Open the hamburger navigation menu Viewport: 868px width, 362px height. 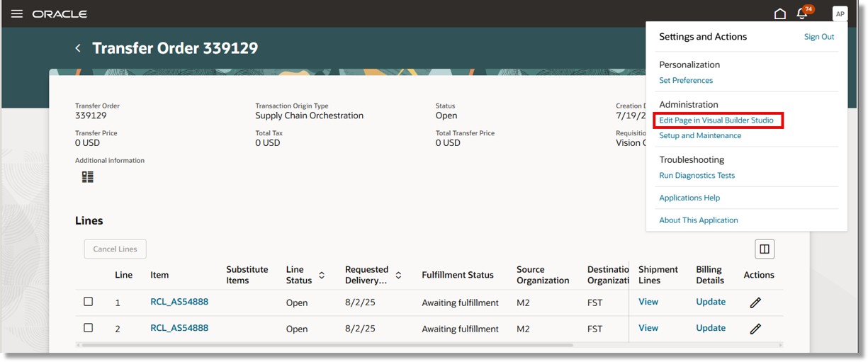click(x=17, y=14)
